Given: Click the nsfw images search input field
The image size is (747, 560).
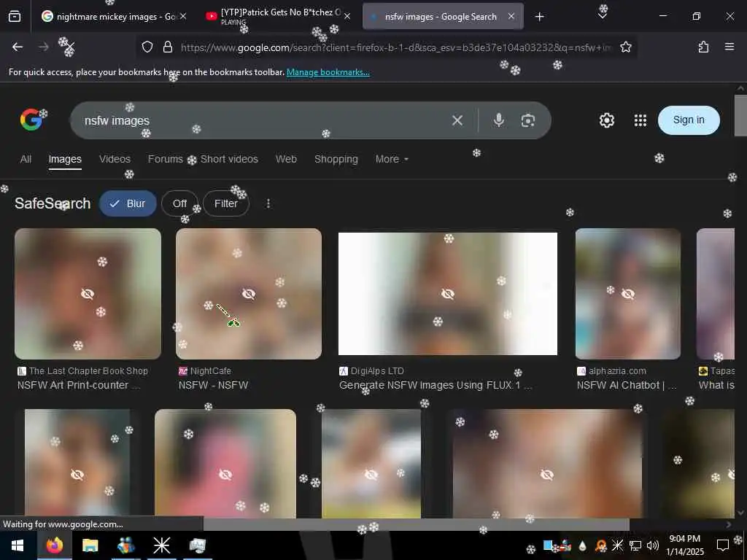Looking at the screenshot, I should click(262, 120).
